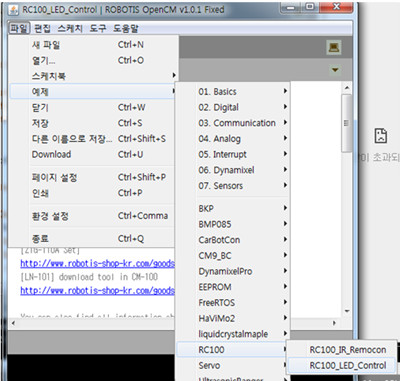400x381 pixels.
Task: Expand HaViMo2 examples submenu
Action: tap(233, 318)
